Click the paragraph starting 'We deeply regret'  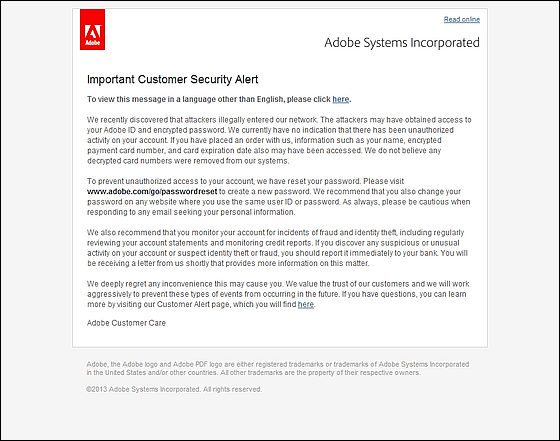tap(278, 294)
